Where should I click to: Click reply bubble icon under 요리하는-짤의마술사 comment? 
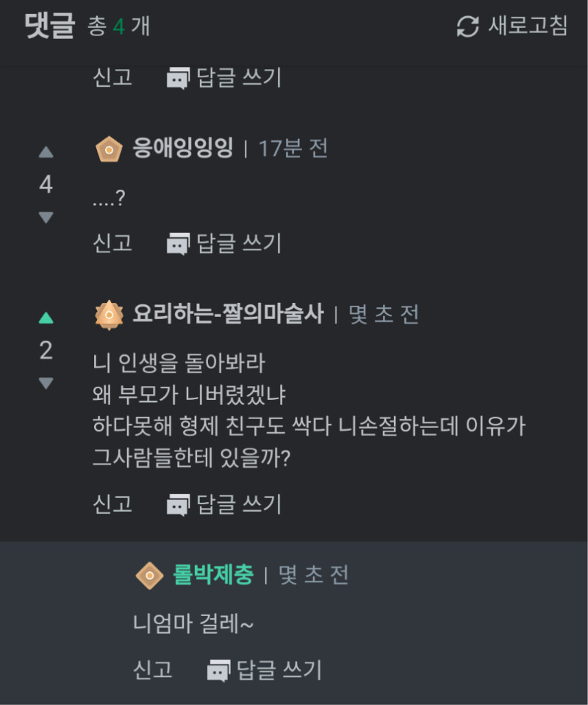[178, 504]
